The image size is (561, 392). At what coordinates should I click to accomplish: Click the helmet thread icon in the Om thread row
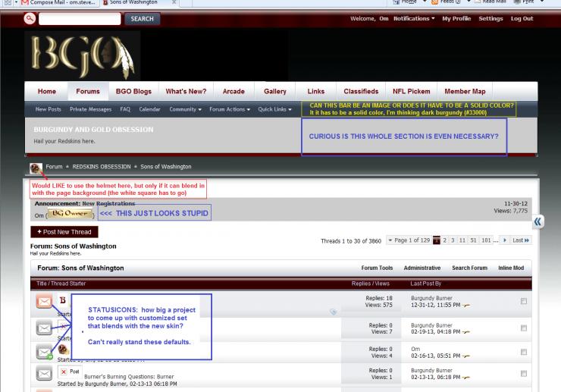point(63,349)
